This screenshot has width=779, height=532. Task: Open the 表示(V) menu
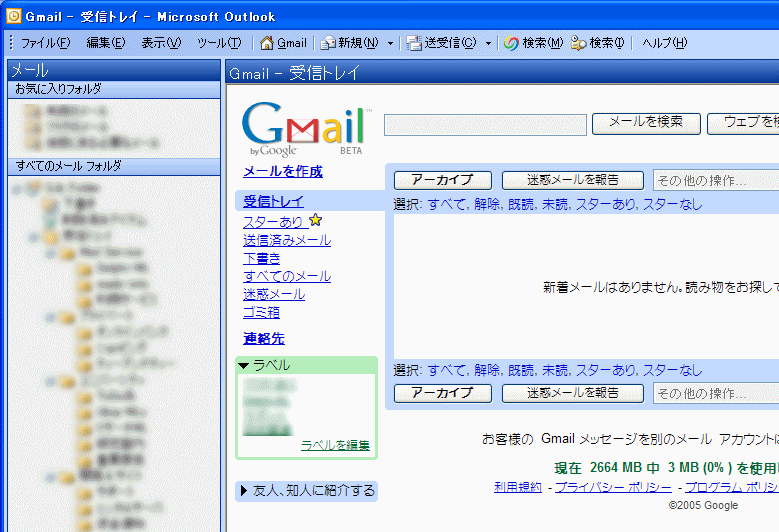pos(161,43)
